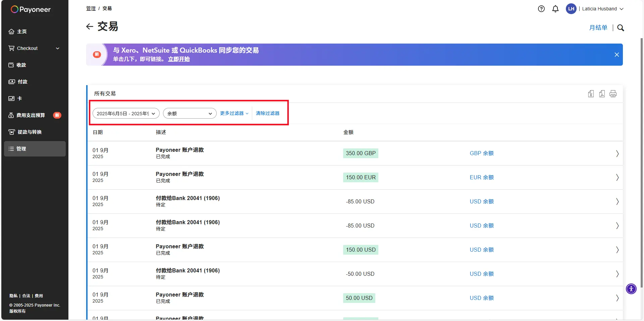This screenshot has width=644, height=321.
Task: Open USD 余额 link in -50.00 USD row
Action: tap(482, 274)
